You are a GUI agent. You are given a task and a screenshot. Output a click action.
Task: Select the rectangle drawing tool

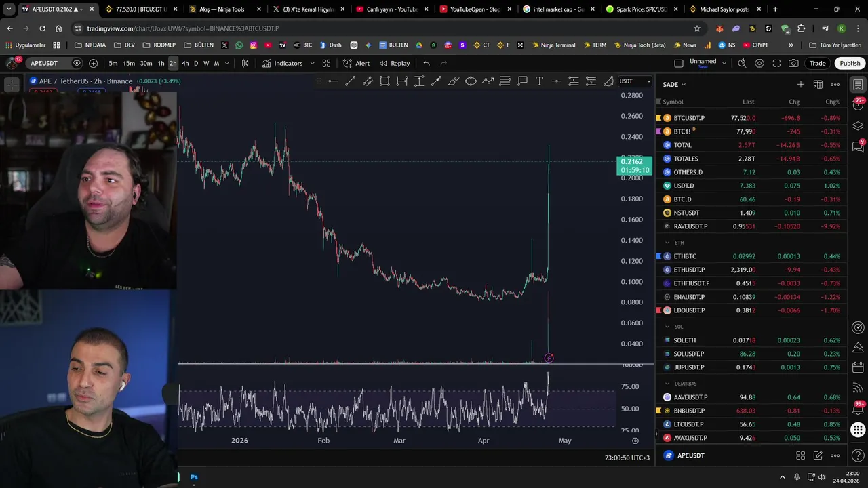[x=384, y=81]
